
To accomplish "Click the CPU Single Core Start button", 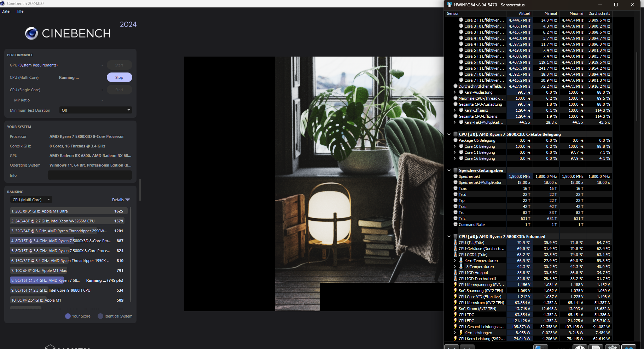I will point(119,90).
